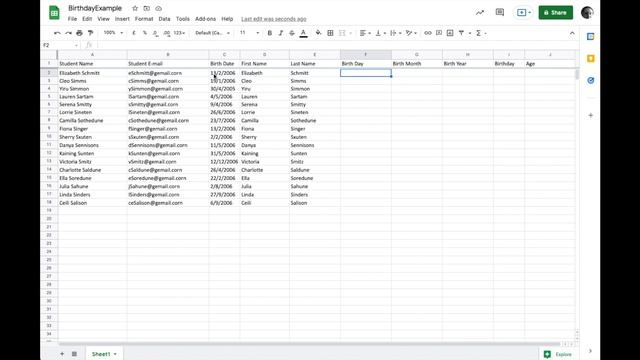
Task: Open the Data menu
Action: (x=164, y=19)
